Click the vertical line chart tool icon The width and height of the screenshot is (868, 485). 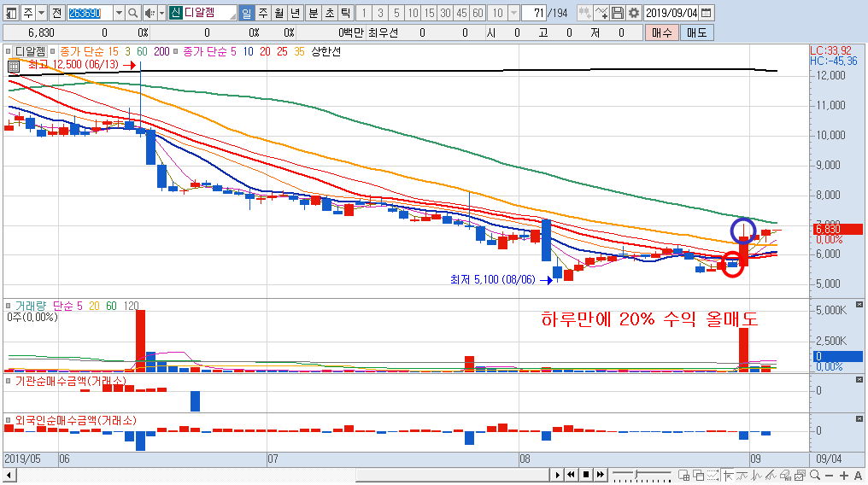click(756, 475)
